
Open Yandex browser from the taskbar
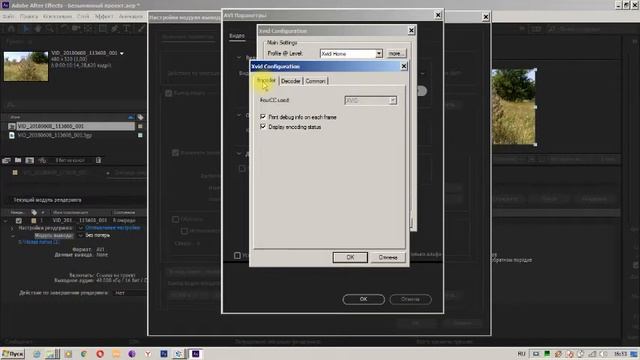point(148,354)
